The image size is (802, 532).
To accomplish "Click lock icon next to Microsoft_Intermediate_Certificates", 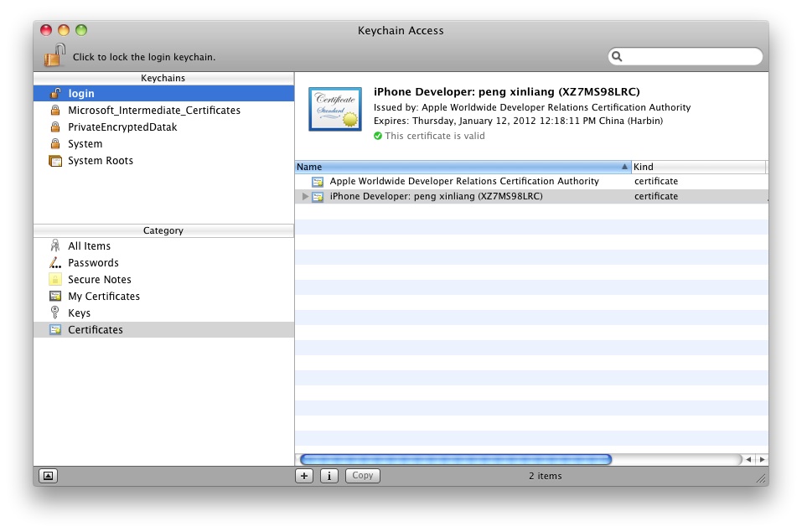I will point(55,110).
